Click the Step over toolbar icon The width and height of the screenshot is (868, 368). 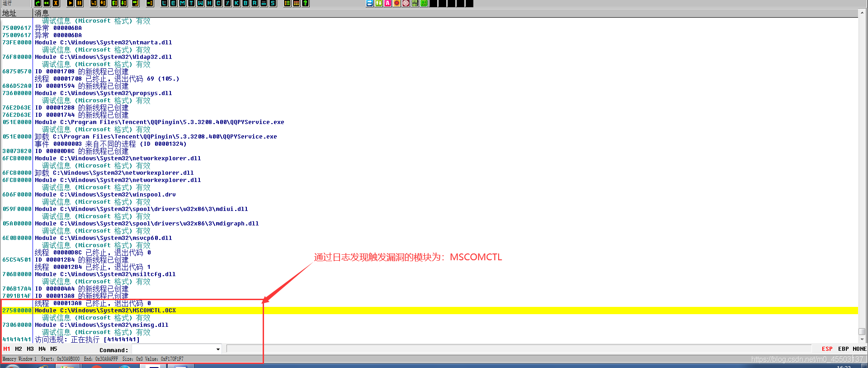(103, 3)
